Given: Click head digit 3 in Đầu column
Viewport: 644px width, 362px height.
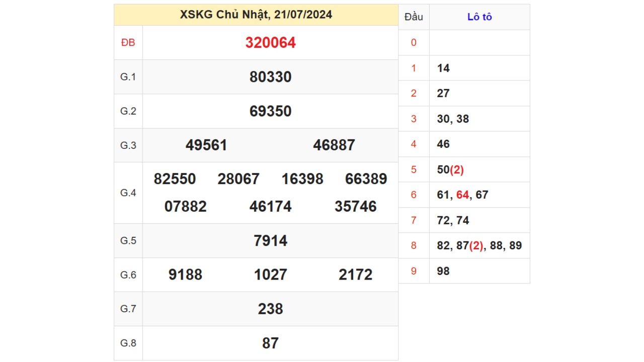Looking at the screenshot, I should click(414, 119).
